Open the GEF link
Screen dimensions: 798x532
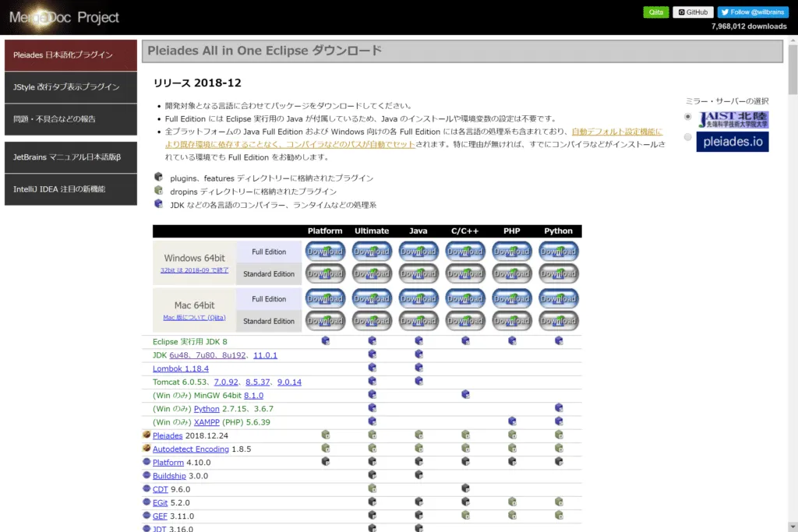[x=160, y=516]
